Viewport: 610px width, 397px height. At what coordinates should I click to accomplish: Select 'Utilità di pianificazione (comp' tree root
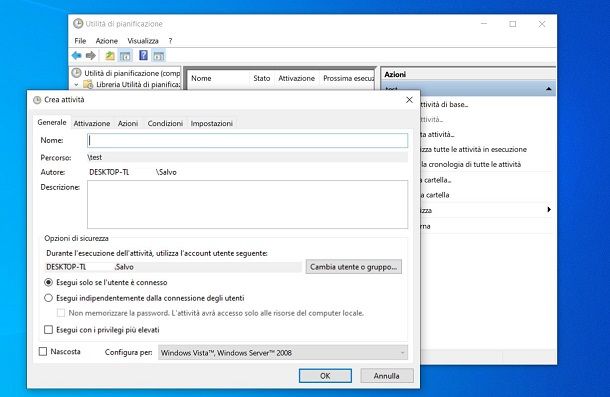[132, 73]
